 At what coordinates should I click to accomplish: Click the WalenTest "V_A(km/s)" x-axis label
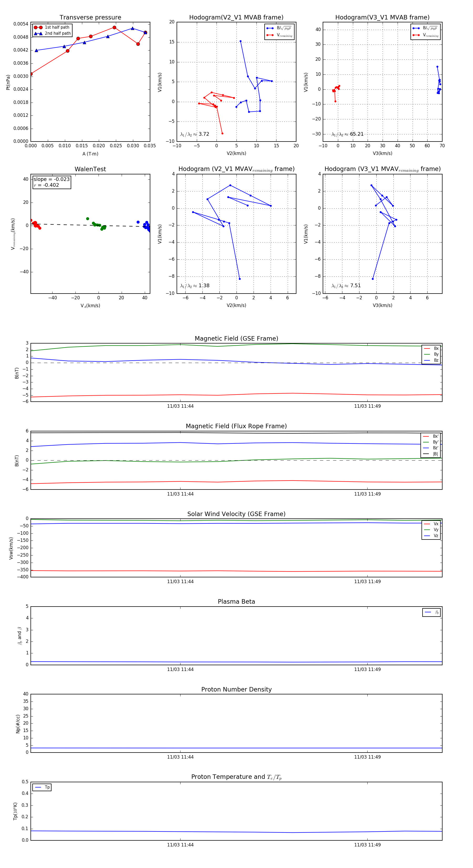pyautogui.click(x=90, y=306)
